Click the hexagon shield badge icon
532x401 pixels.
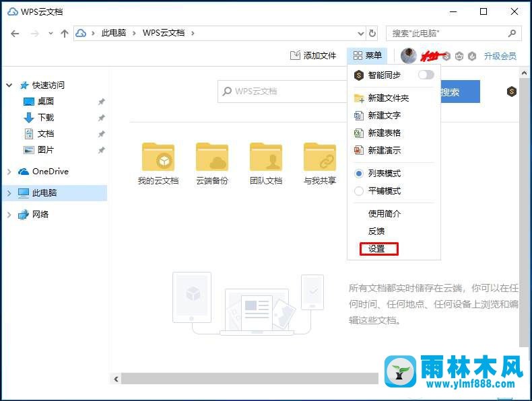click(x=472, y=56)
